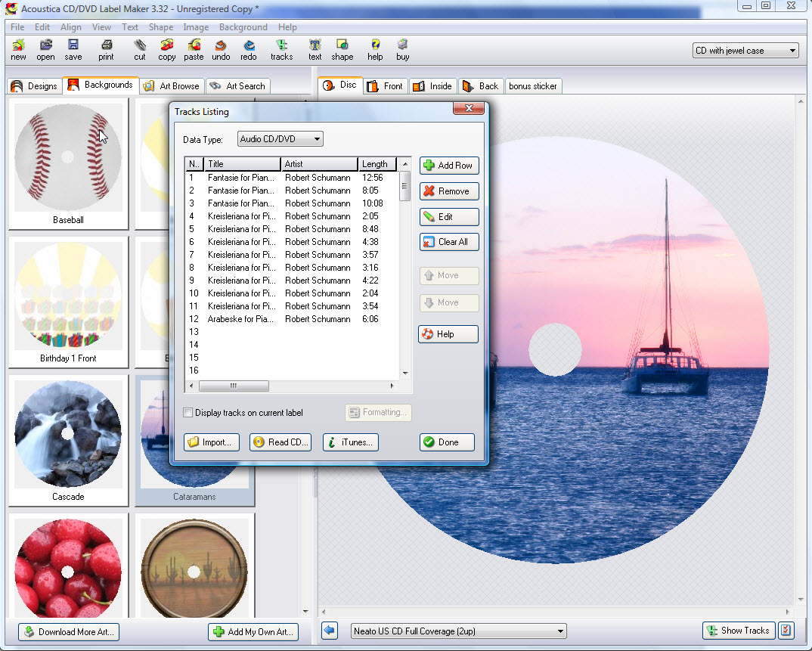Switch to the Art Browse tab
The width and height of the screenshot is (812, 651).
pyautogui.click(x=172, y=86)
